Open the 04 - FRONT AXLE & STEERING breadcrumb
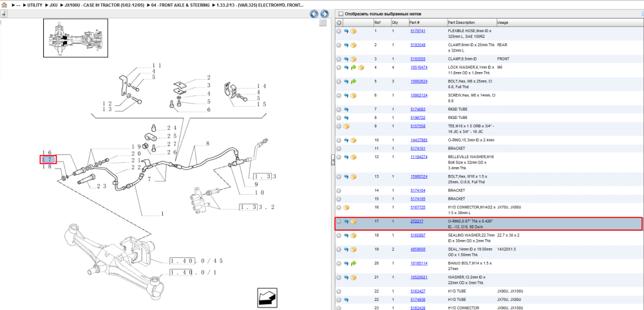Screen dimensions: 644x310 180,5
